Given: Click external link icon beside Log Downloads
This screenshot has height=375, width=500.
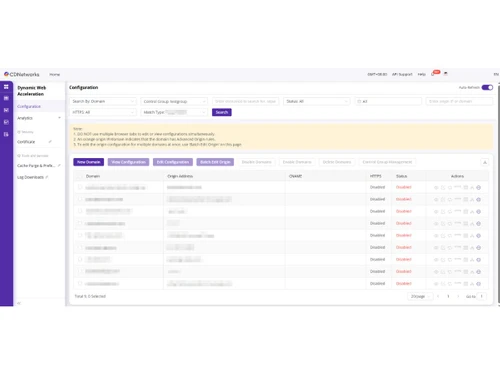Looking at the screenshot, I should (47, 177).
